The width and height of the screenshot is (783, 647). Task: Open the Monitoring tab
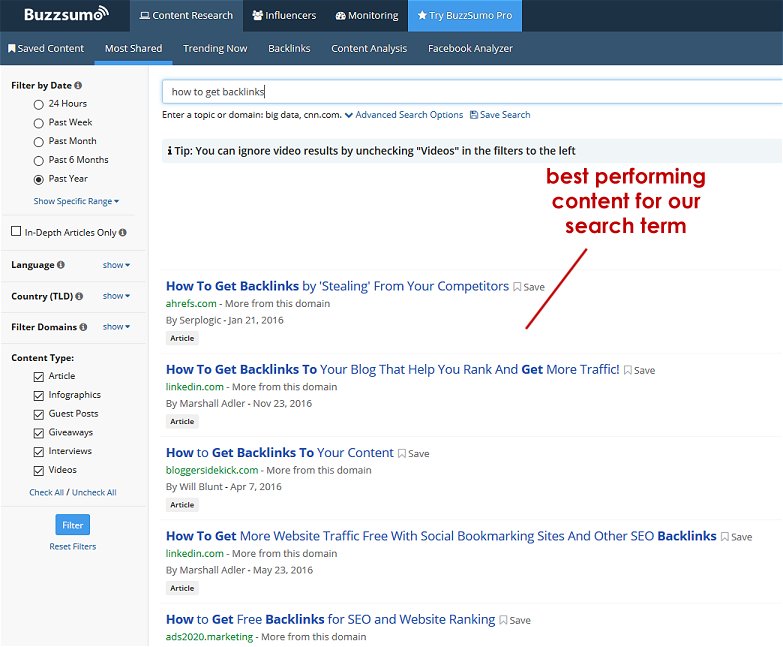coord(367,15)
